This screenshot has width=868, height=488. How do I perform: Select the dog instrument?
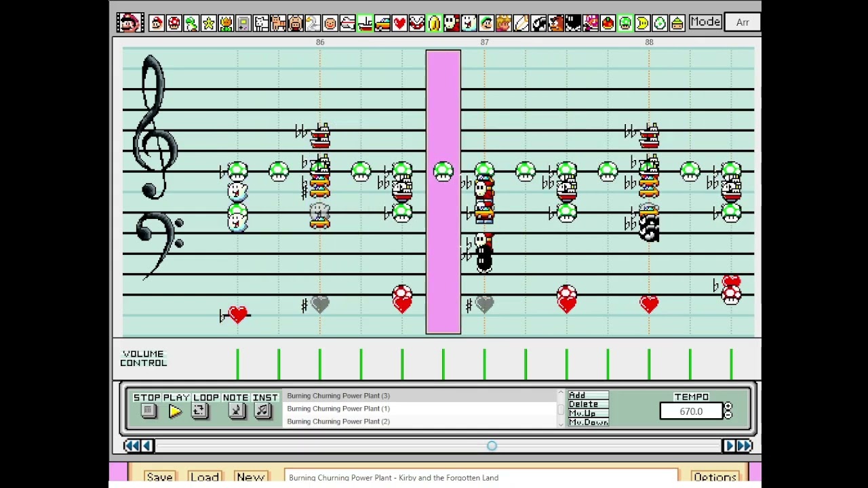(x=261, y=23)
